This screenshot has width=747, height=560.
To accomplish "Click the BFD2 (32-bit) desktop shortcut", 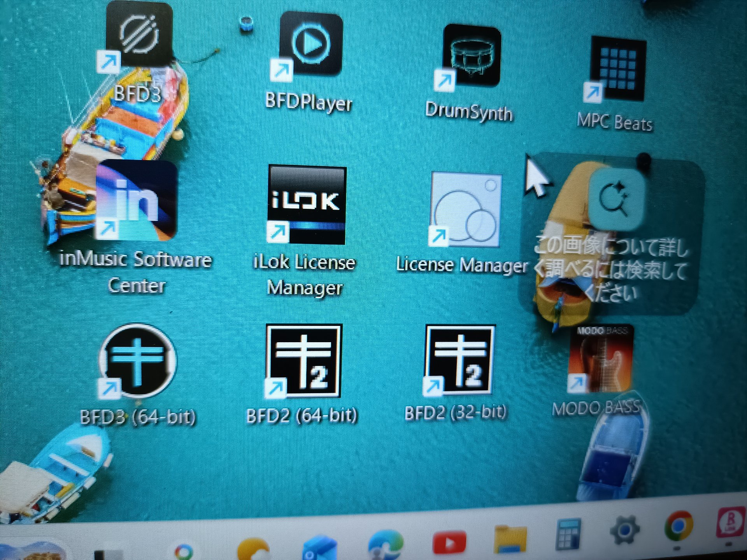I will click(x=460, y=360).
